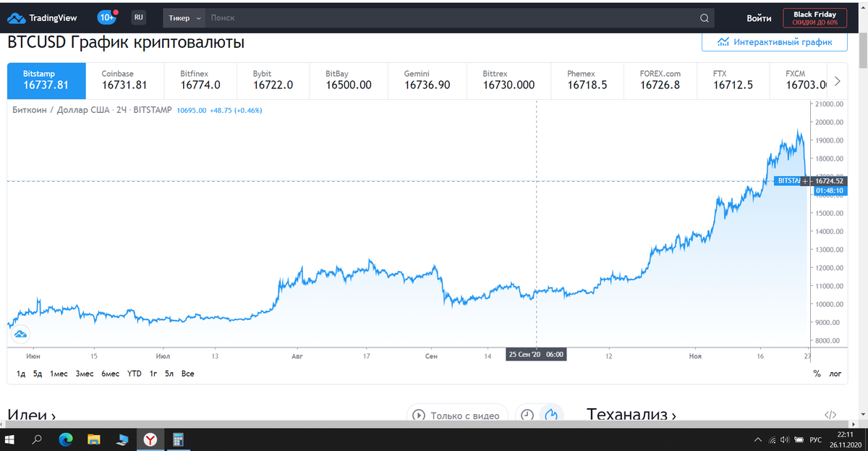Select the Bittrex exchange tab

(x=509, y=80)
